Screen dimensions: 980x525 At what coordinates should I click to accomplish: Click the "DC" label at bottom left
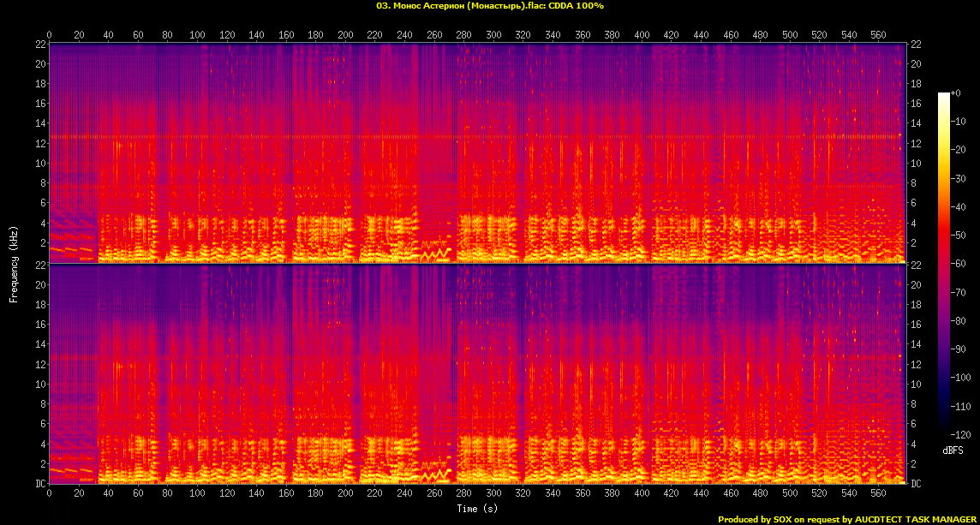(39, 484)
